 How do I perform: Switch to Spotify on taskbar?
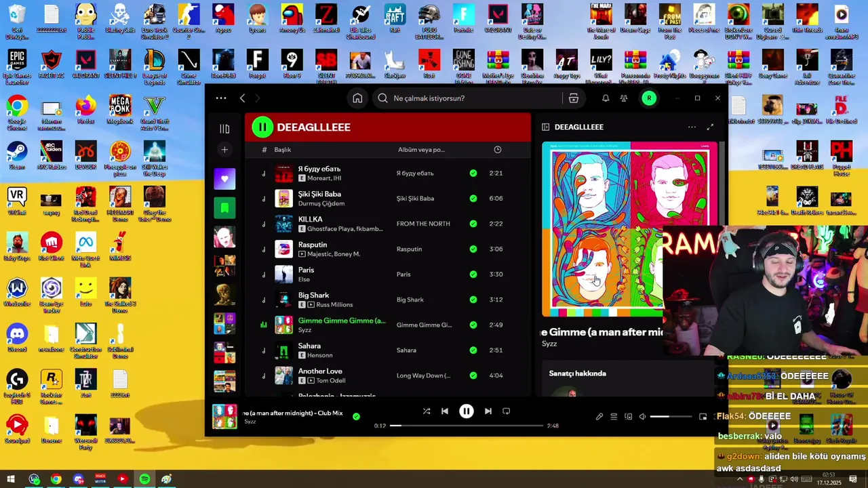pyautogui.click(x=144, y=479)
